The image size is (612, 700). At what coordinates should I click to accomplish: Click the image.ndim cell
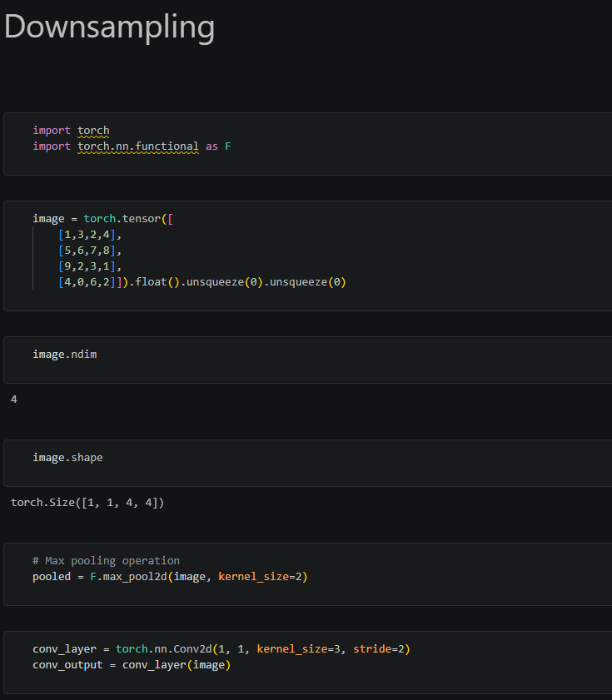tap(308, 360)
